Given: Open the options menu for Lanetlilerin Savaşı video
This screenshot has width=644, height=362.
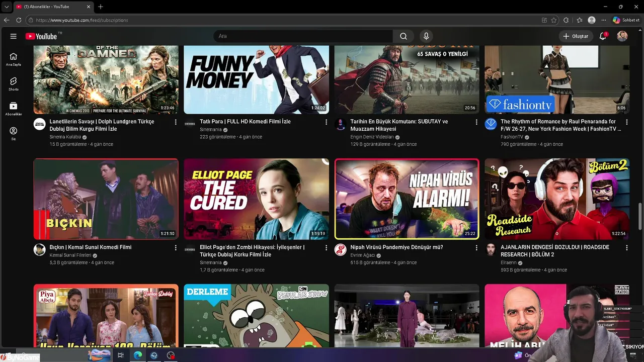Looking at the screenshot, I should 176,122.
